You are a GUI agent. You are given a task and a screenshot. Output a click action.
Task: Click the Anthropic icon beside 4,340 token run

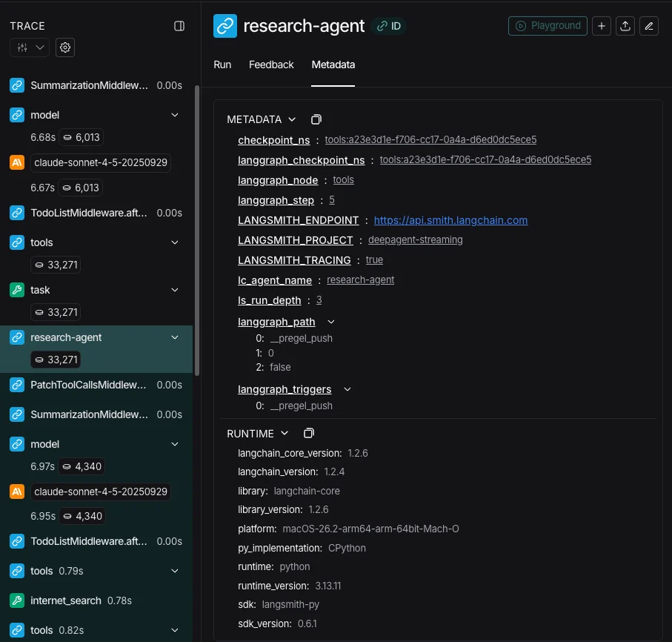click(x=17, y=492)
